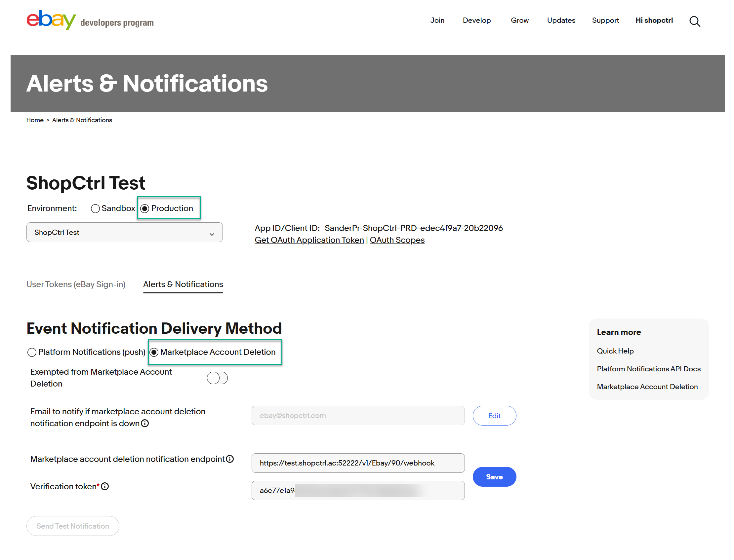The height and width of the screenshot is (560, 734).
Task: Open the eBay logo home link
Action: coord(51,20)
